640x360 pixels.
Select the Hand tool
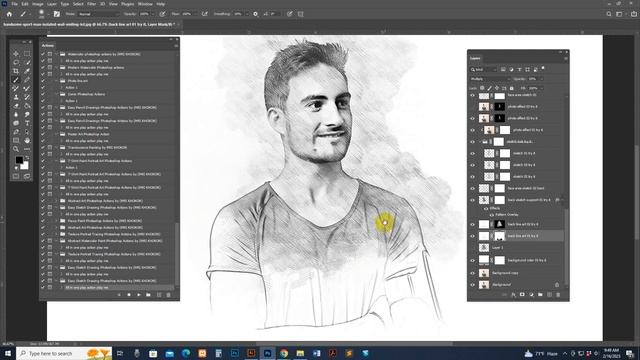pos(27,140)
